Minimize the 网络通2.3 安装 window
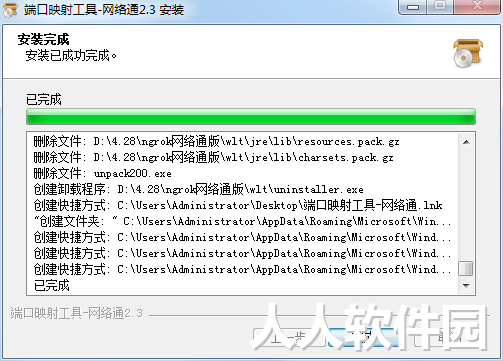The width and height of the screenshot is (503, 361). tap(413, 7)
